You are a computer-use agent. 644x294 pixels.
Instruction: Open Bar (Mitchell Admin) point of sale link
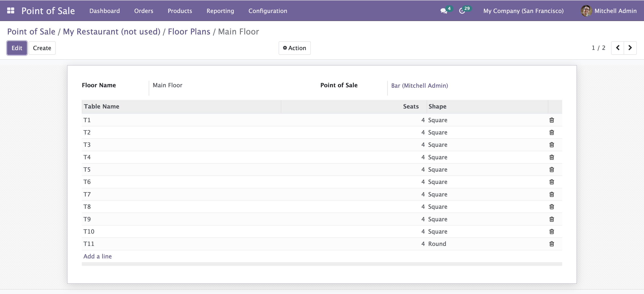click(419, 85)
